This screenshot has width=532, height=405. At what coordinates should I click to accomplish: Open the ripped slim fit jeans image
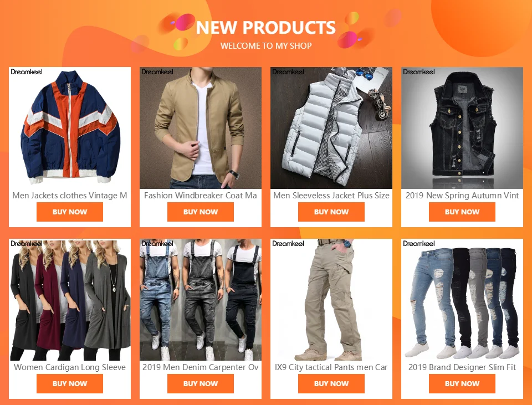point(462,300)
